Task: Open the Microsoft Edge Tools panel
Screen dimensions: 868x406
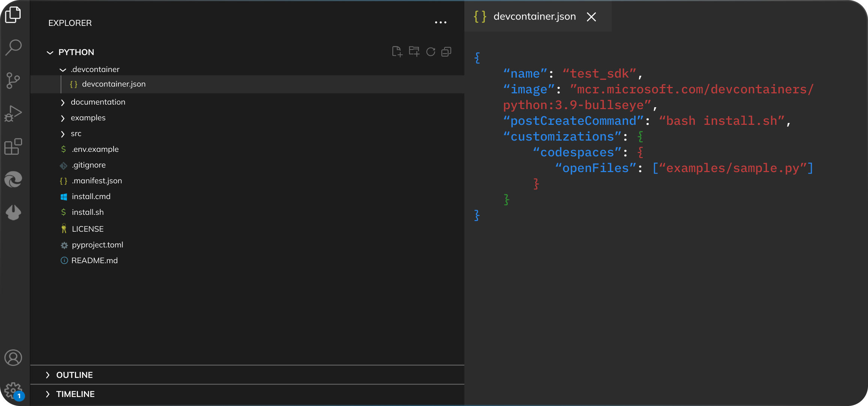Action: pyautogui.click(x=13, y=179)
